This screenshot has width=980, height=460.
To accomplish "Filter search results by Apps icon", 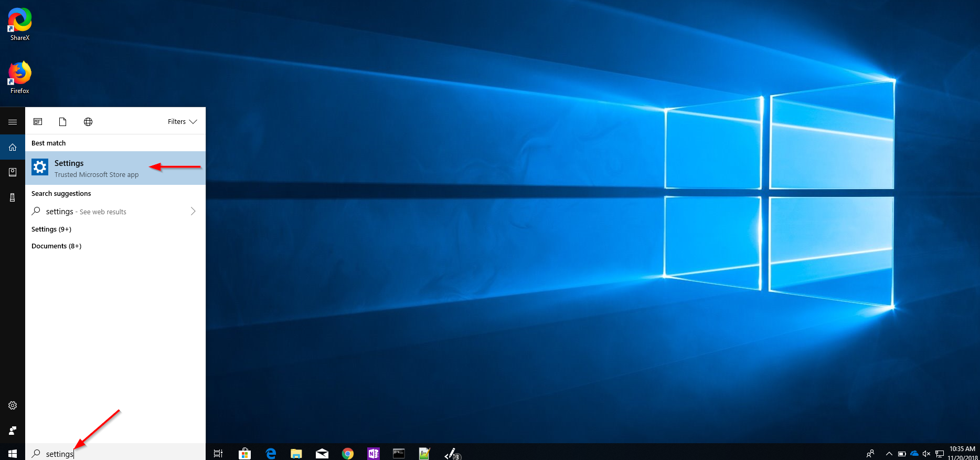I will [x=38, y=122].
